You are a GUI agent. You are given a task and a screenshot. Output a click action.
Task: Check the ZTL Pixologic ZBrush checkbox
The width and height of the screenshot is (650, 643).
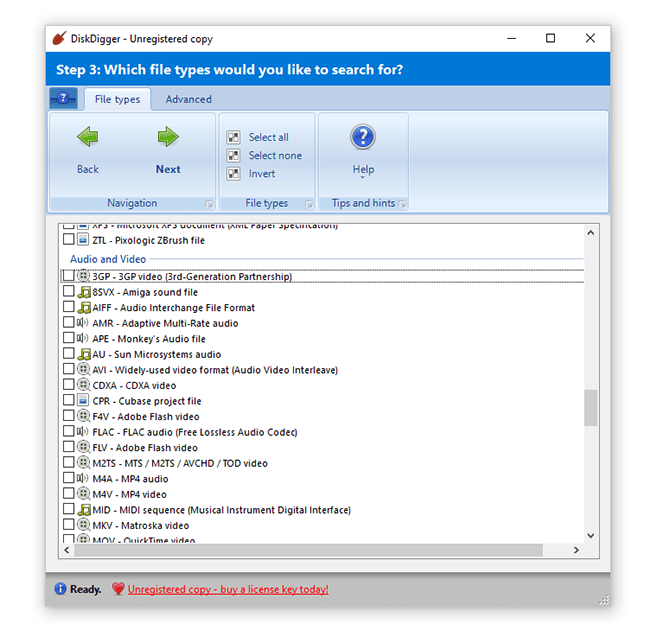[x=69, y=239]
